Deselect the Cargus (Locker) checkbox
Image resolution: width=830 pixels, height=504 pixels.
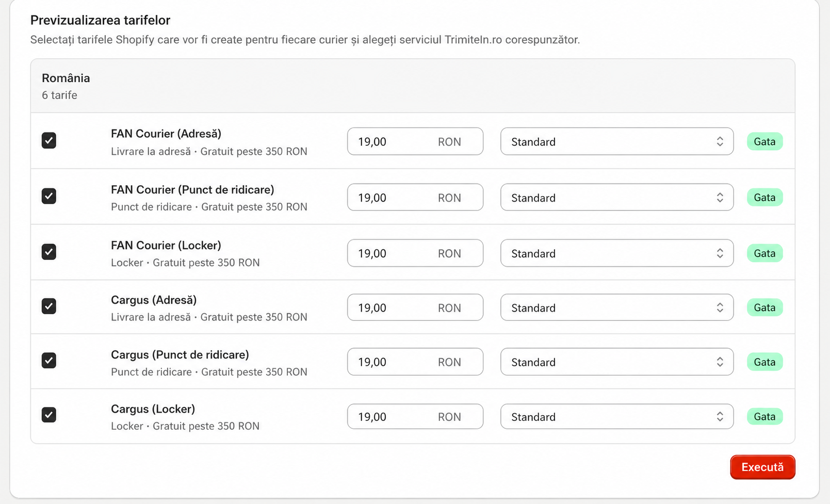pos(49,415)
